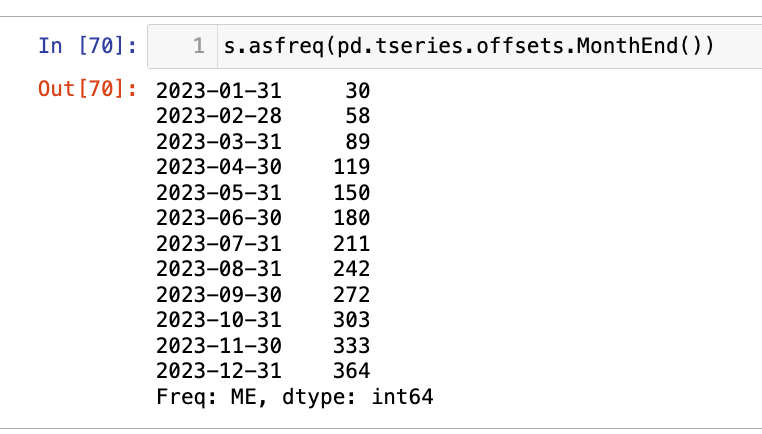
Task: Click the Out[70] output prompt
Action: [x=87, y=90]
